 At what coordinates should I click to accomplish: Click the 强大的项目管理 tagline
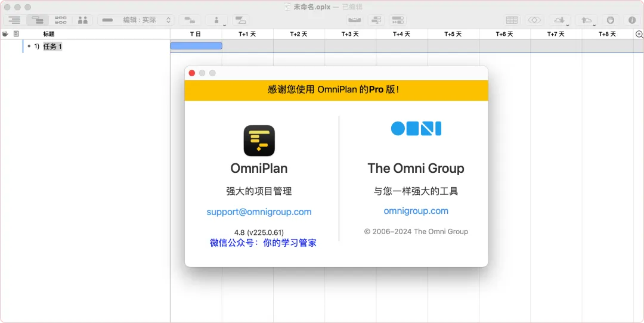259,191
